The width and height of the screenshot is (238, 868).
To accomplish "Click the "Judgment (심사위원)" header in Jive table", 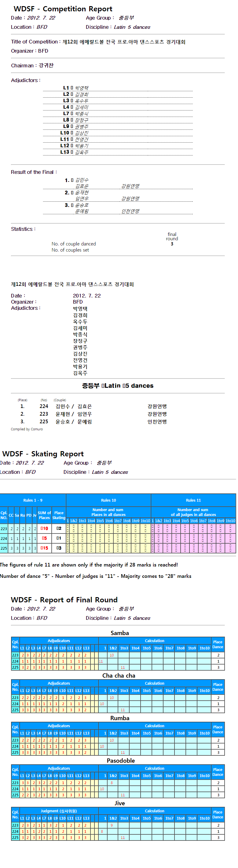I will pyautogui.click(x=59, y=811).
